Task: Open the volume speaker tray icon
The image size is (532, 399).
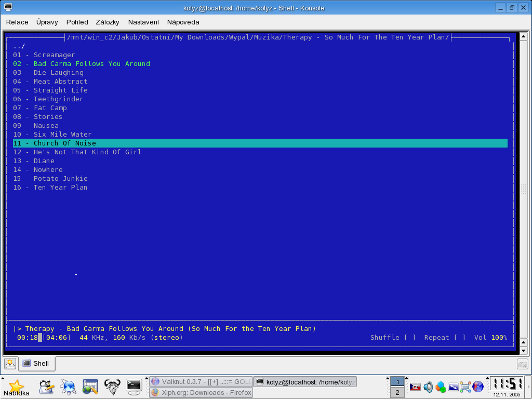Action: click(428, 387)
